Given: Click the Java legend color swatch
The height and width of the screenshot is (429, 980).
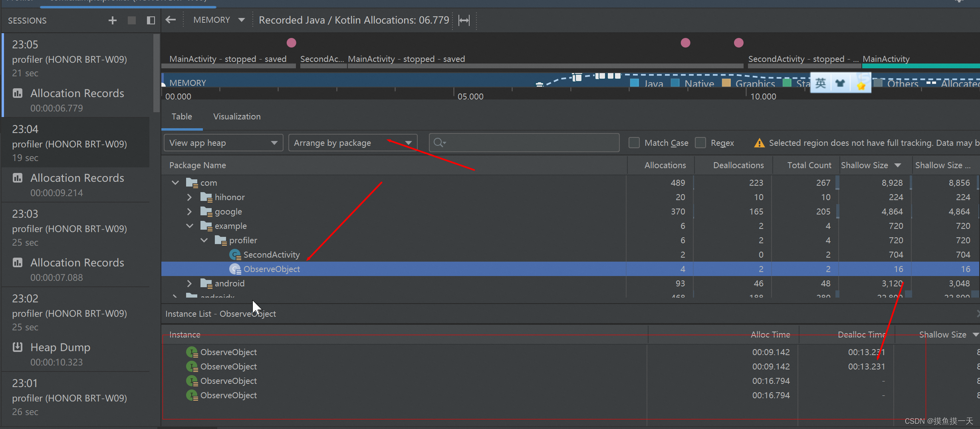Looking at the screenshot, I should pos(634,83).
